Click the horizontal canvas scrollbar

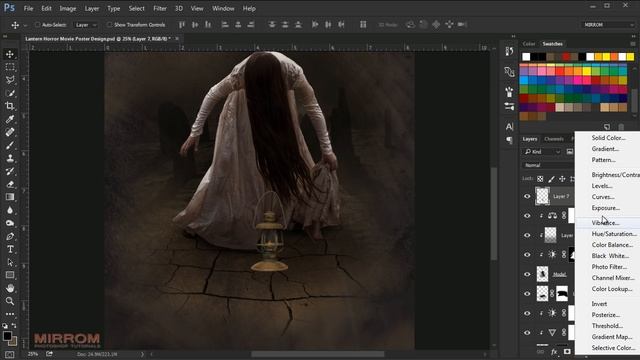(x=318, y=354)
